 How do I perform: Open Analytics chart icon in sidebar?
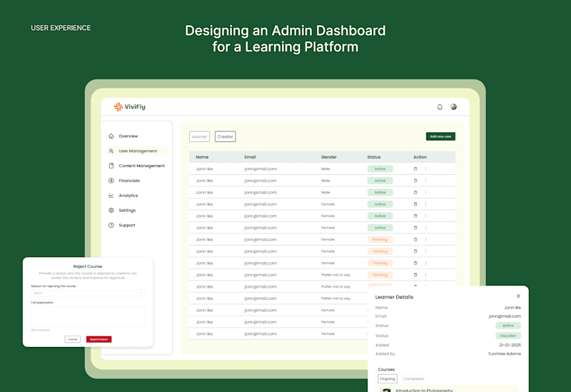click(111, 196)
